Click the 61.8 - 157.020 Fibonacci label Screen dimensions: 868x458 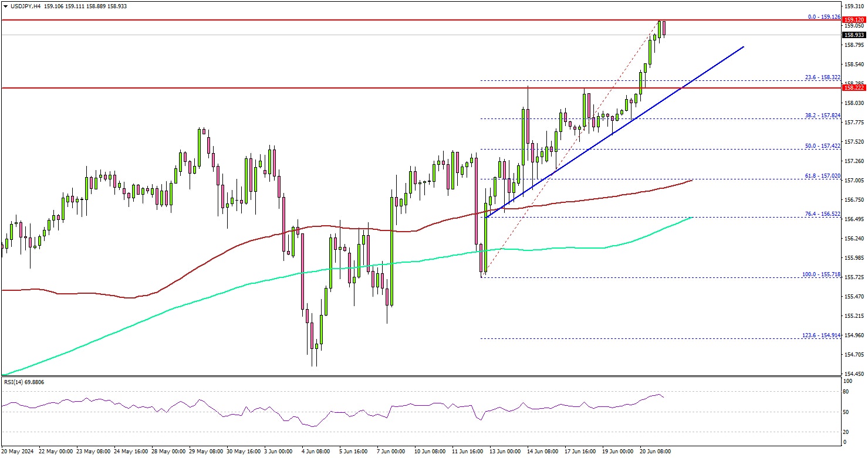[822, 175]
